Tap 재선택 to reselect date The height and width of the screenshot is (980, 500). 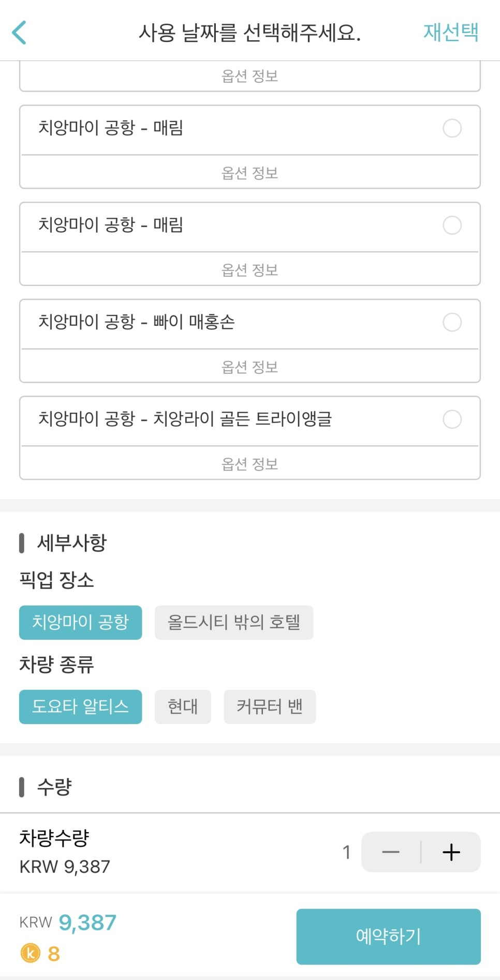pos(451,32)
